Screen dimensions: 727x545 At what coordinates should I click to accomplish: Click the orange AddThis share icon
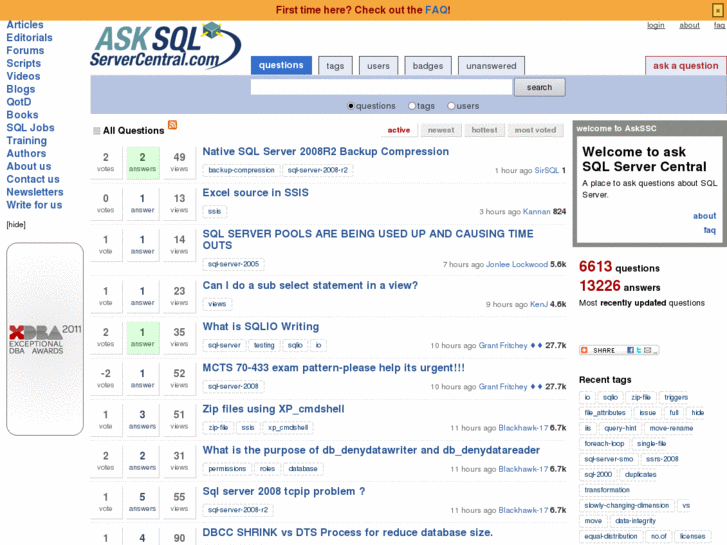tap(584, 350)
